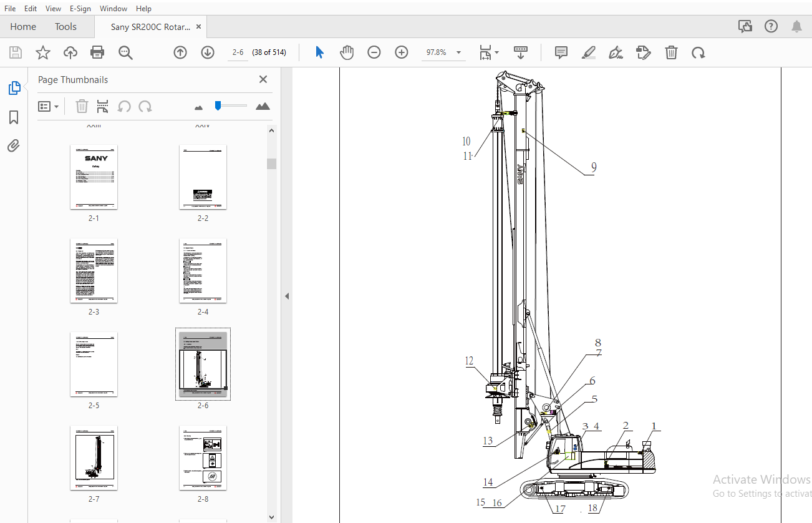This screenshot has height=523, width=812.
Task: Select page thumbnail 2-6
Action: [x=203, y=364]
